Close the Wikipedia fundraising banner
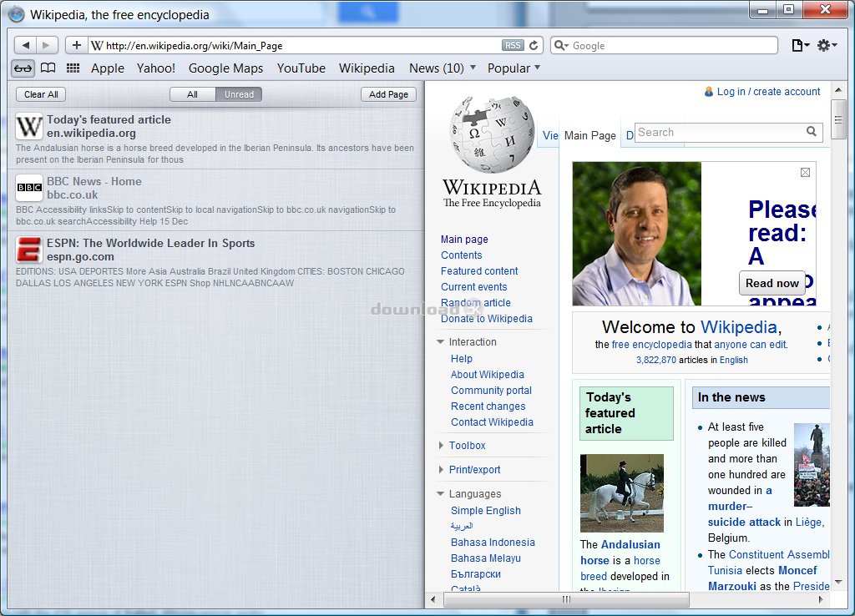The image size is (855, 616). [805, 173]
